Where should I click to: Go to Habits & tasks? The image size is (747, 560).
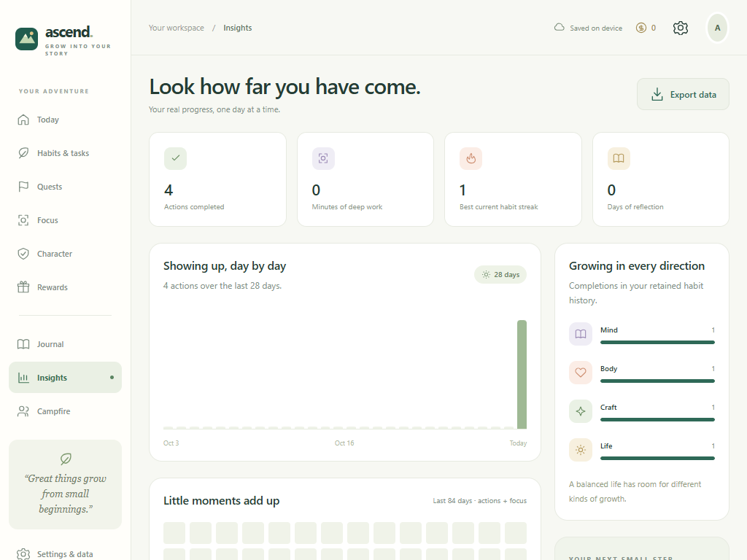65,153
